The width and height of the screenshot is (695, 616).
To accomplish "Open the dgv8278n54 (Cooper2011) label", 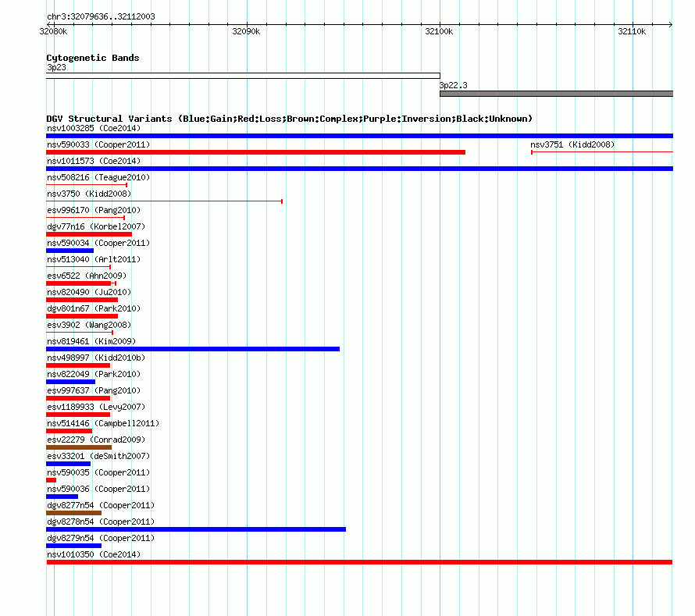I will pyautogui.click(x=101, y=522).
